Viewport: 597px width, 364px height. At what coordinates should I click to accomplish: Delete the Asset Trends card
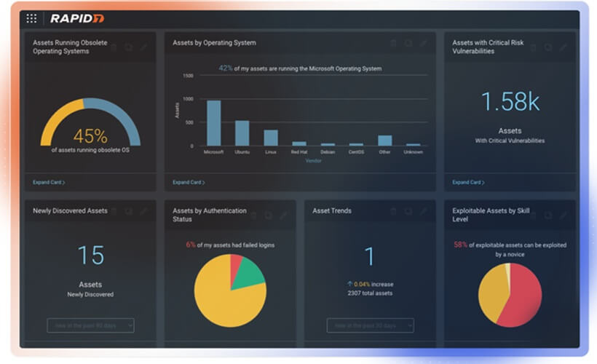393,211
